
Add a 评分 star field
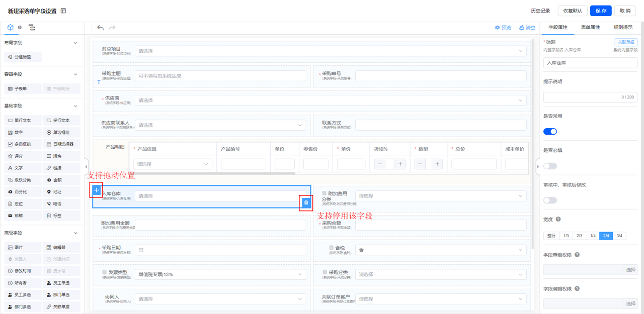[23, 156]
